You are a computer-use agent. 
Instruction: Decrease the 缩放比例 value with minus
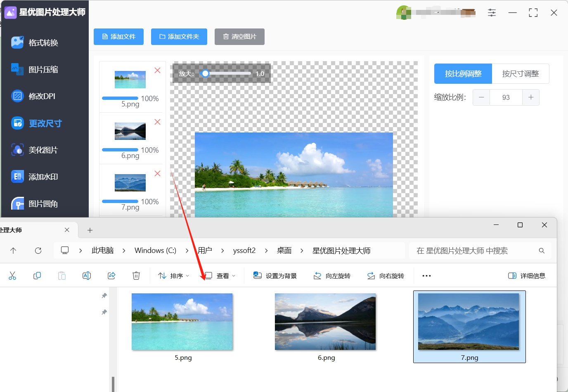(x=481, y=97)
